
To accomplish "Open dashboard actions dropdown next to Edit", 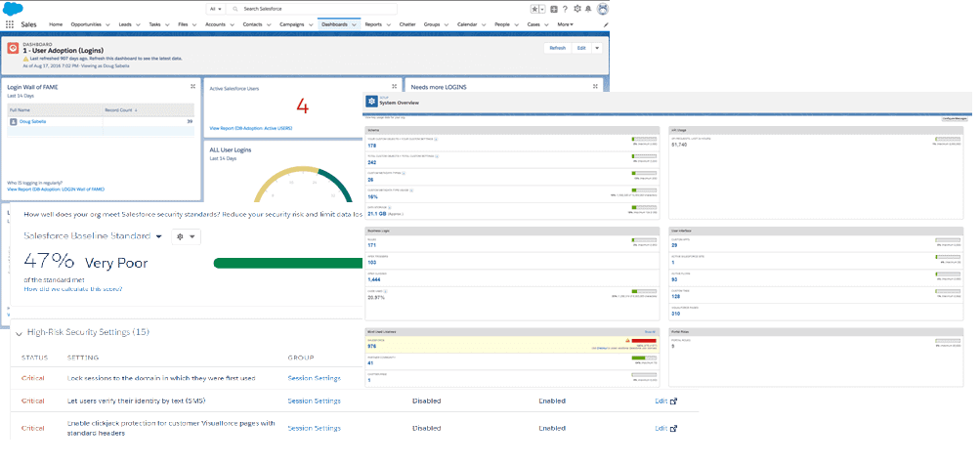I will (x=598, y=48).
